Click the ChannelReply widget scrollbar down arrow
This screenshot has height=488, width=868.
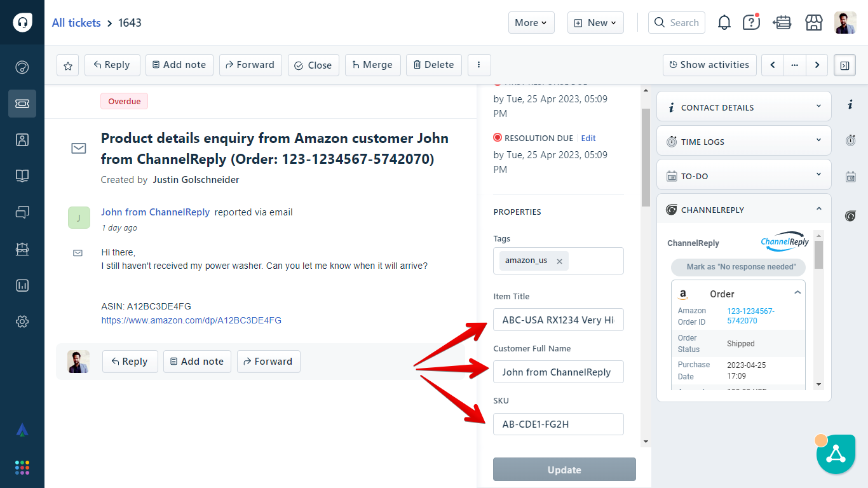[x=818, y=384]
